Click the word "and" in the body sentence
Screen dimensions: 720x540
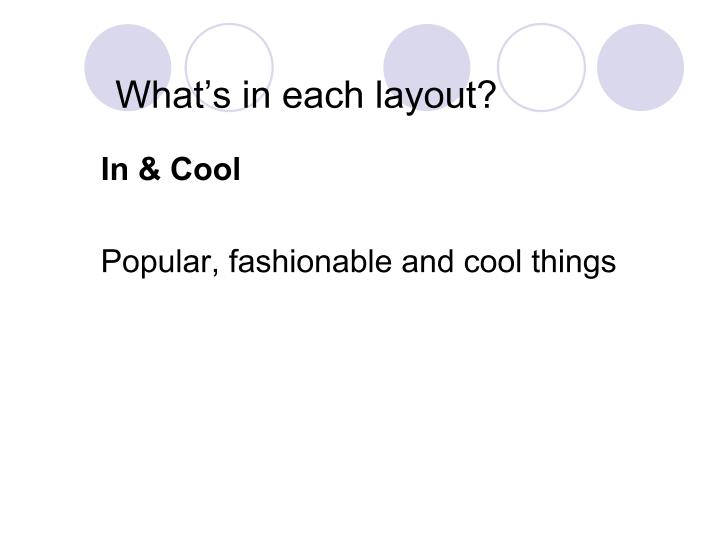coord(427,263)
